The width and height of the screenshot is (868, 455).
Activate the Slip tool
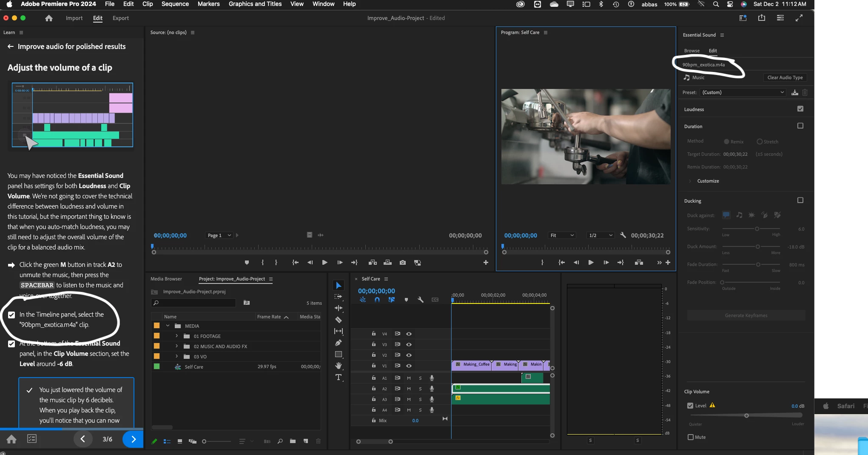coord(339,331)
